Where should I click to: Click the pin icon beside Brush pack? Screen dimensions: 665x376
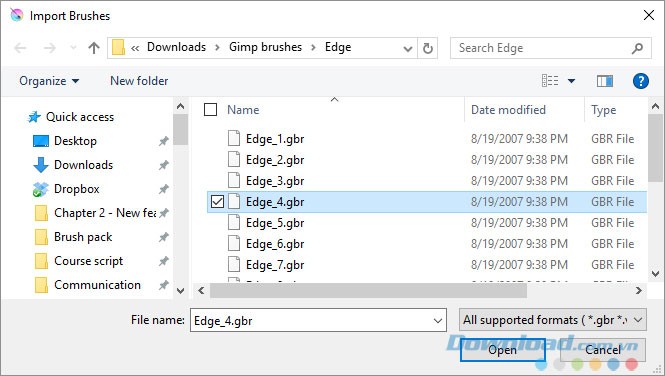point(163,237)
